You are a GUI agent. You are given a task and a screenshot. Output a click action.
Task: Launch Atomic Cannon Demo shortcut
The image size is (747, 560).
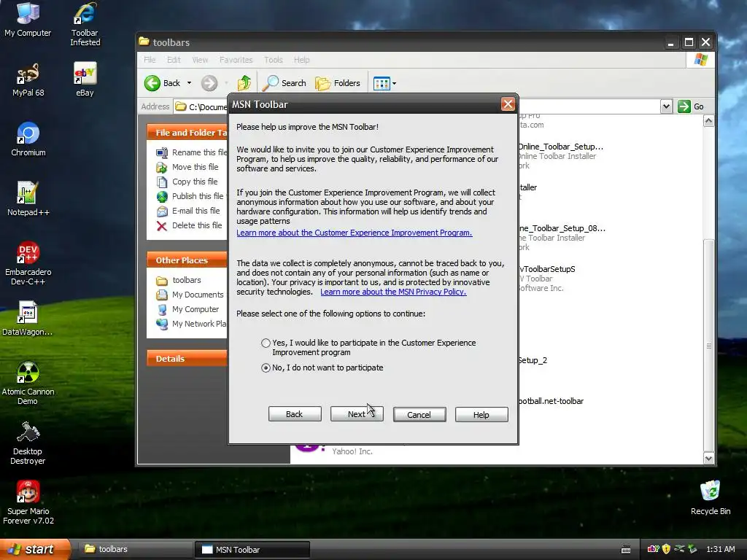28,383
